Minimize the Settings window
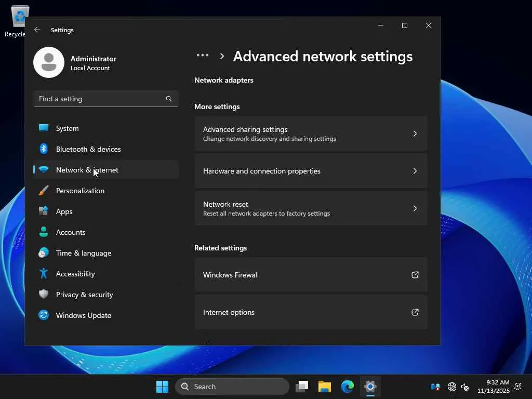532x399 pixels. click(381, 25)
